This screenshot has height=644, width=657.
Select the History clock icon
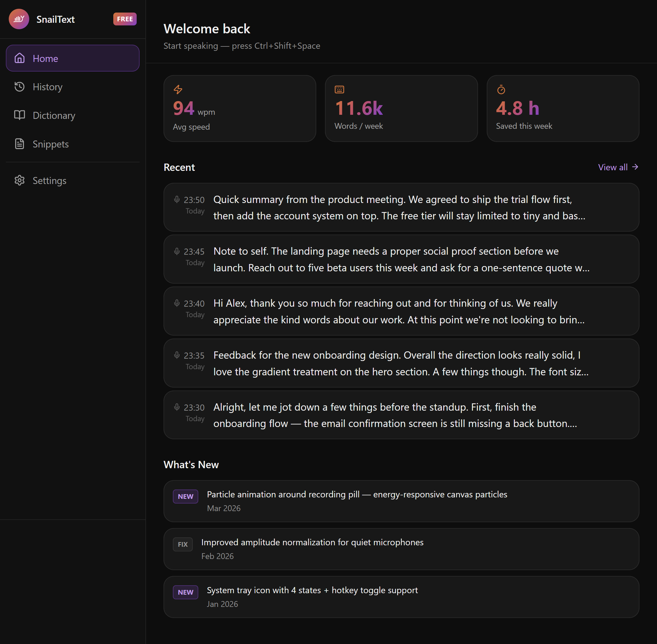point(20,86)
